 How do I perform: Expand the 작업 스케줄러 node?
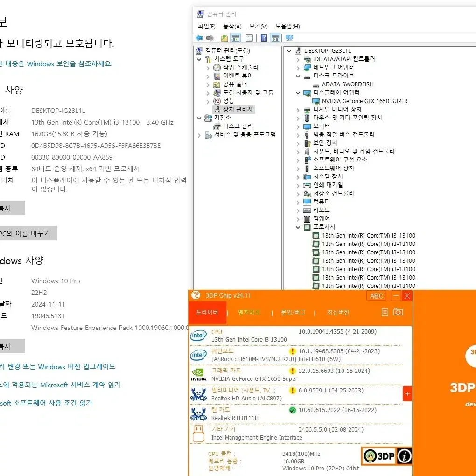pos(208,68)
